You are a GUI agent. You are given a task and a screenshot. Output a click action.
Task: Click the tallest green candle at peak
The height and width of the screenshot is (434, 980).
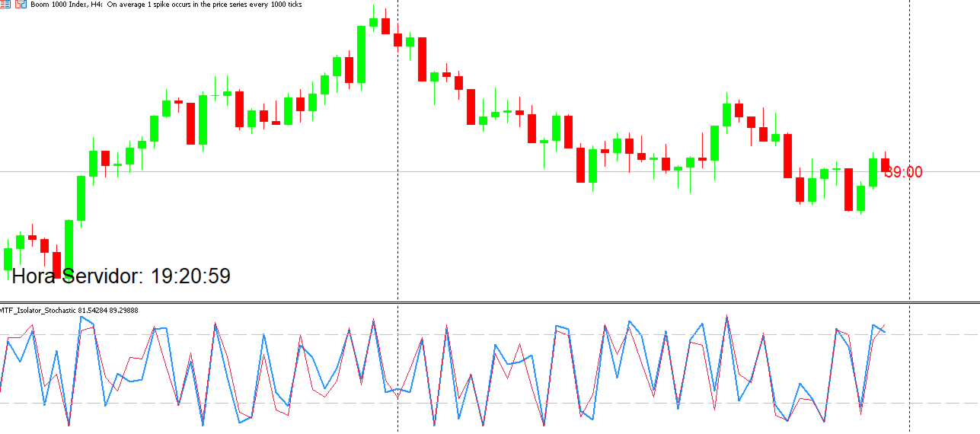(x=362, y=54)
